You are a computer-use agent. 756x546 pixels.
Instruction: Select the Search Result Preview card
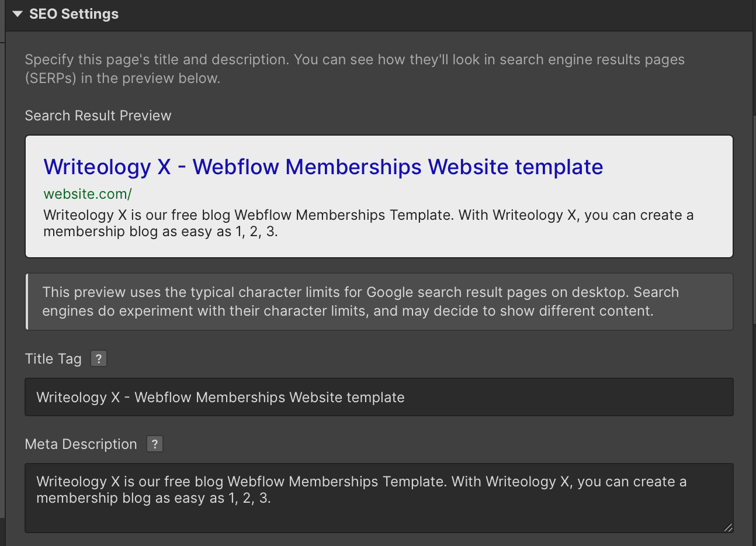pyautogui.click(x=379, y=196)
